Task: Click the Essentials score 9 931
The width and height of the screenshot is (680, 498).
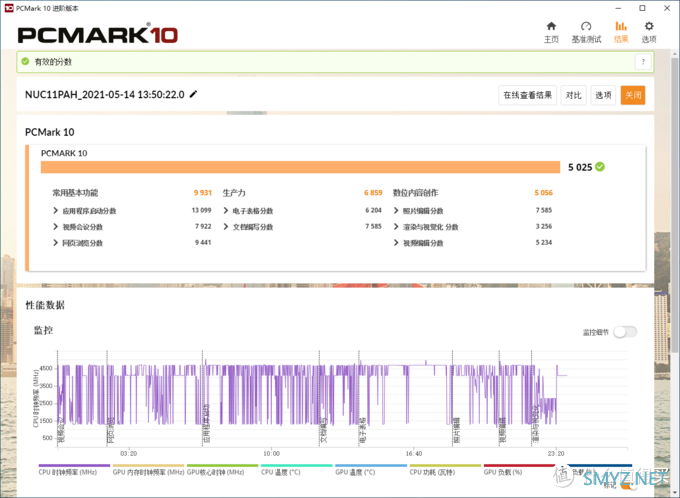Action: [x=203, y=193]
